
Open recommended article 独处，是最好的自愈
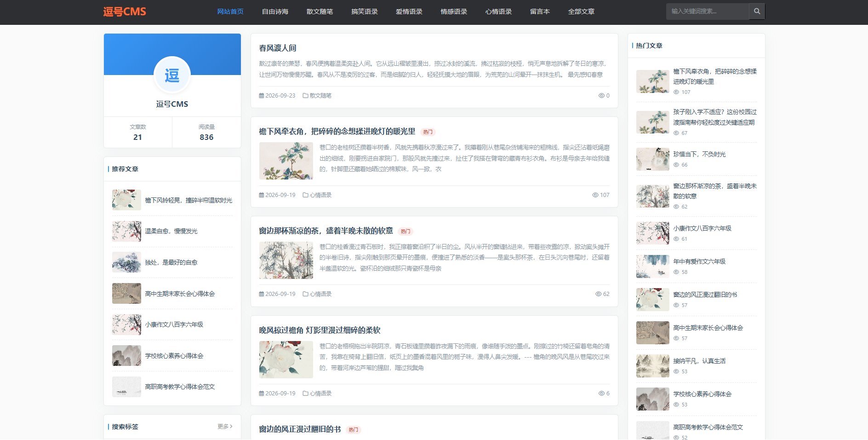click(171, 262)
